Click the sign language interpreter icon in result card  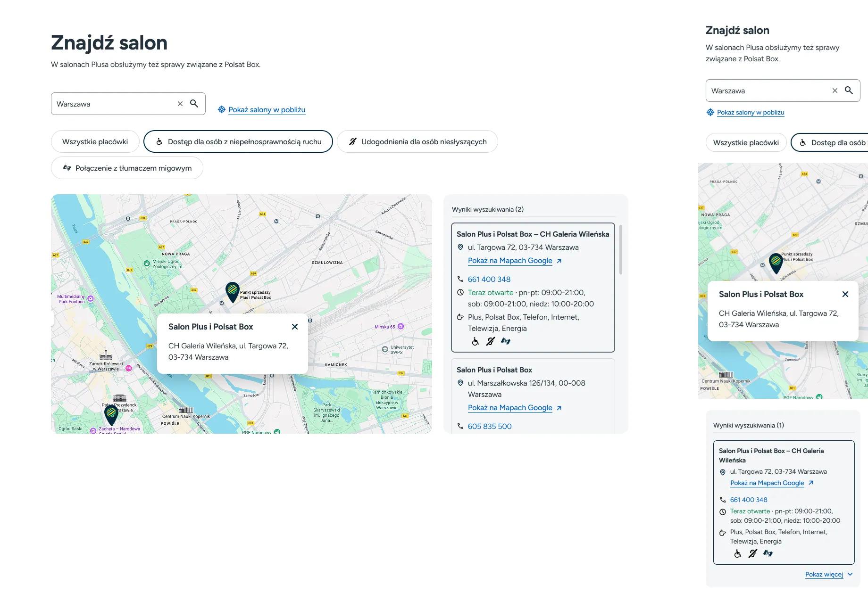[x=506, y=341]
